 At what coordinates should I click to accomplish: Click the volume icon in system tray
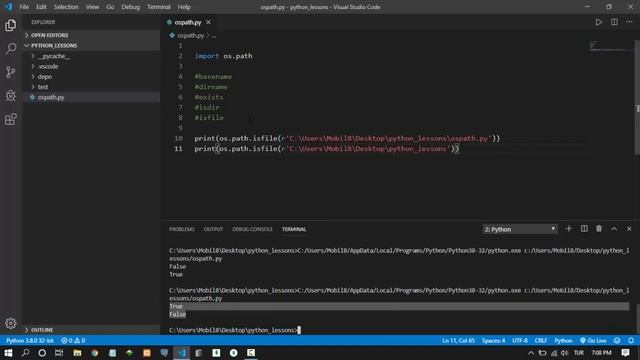(x=565, y=353)
